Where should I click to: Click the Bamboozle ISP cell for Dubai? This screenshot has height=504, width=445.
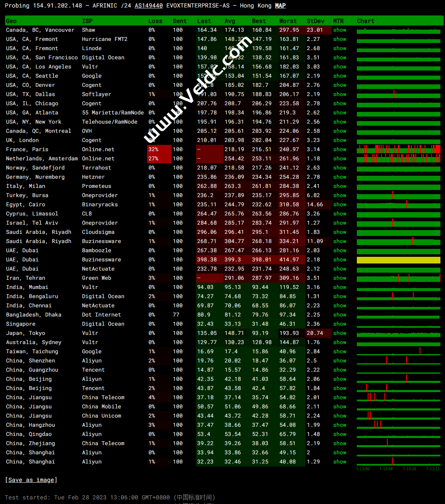point(97,251)
